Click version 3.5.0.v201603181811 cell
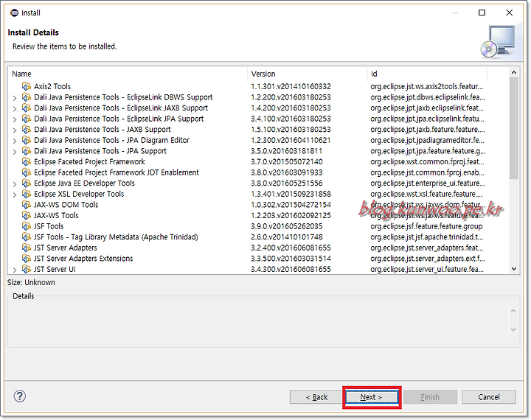This screenshot has width=531, height=420. (286, 151)
